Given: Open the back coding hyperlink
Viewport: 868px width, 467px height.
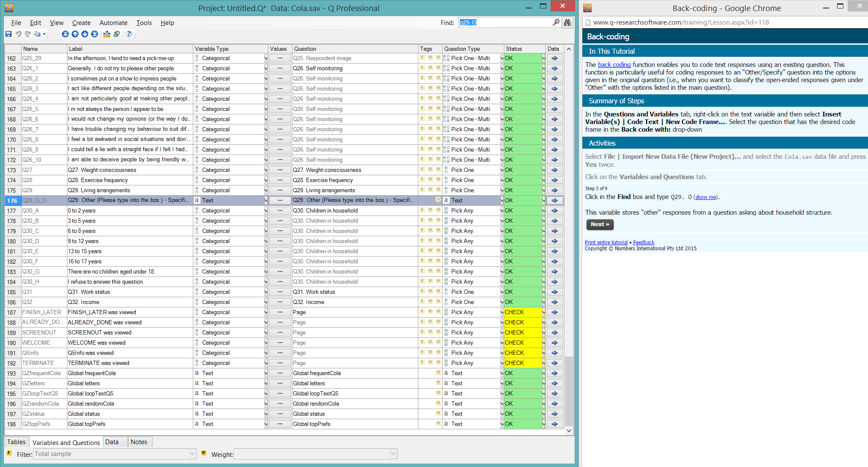Looking at the screenshot, I should (614, 65).
